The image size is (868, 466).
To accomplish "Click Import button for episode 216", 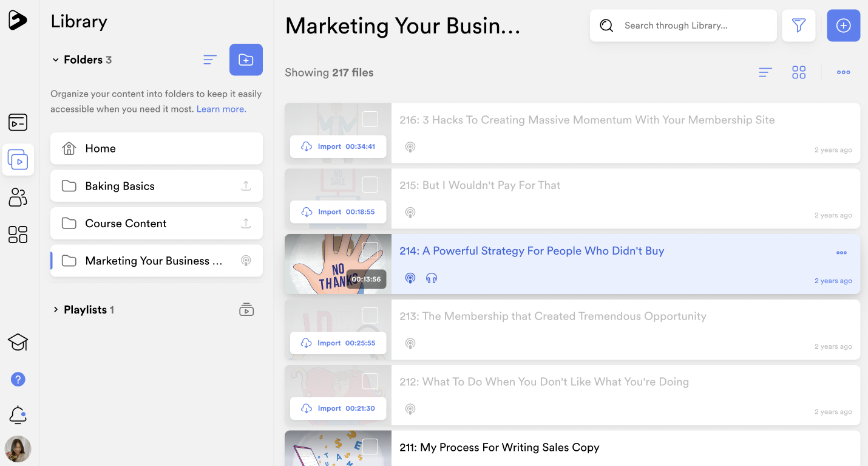I will click(338, 146).
